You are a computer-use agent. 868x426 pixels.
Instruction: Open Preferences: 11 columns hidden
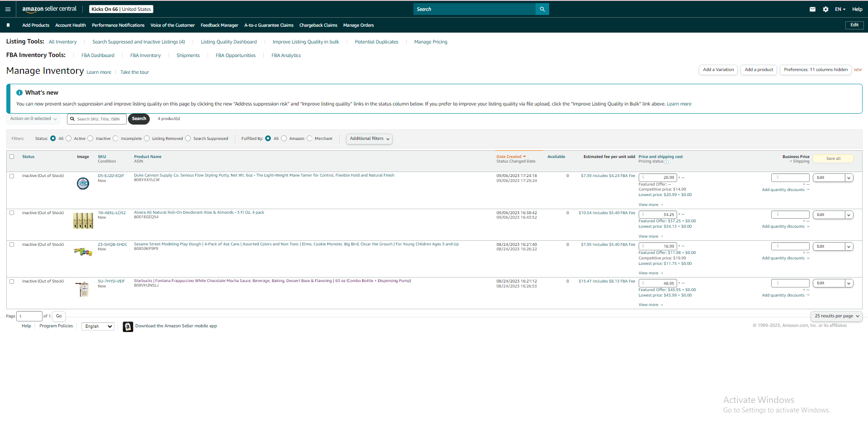816,70
